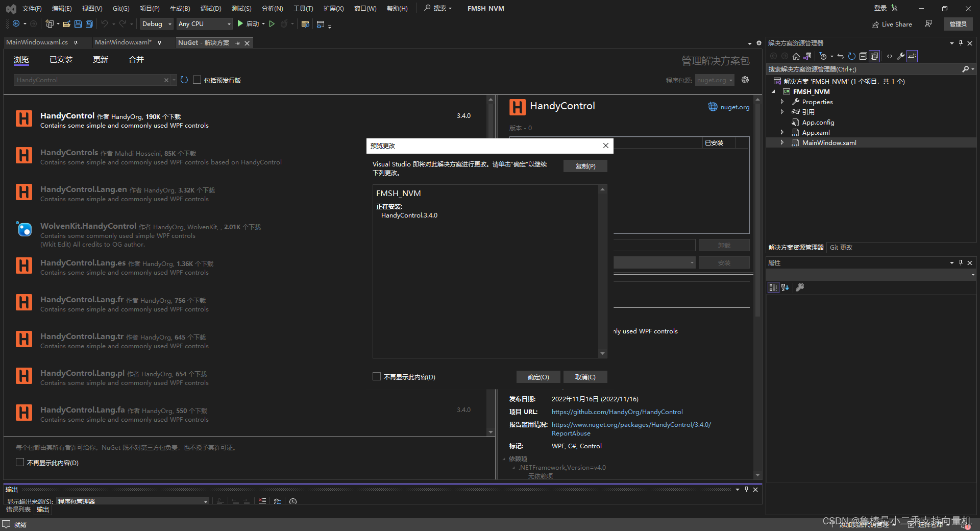Image resolution: width=980 pixels, height=531 pixels.
Task: Open property pages wrench in Properties panel
Action: pyautogui.click(x=800, y=287)
